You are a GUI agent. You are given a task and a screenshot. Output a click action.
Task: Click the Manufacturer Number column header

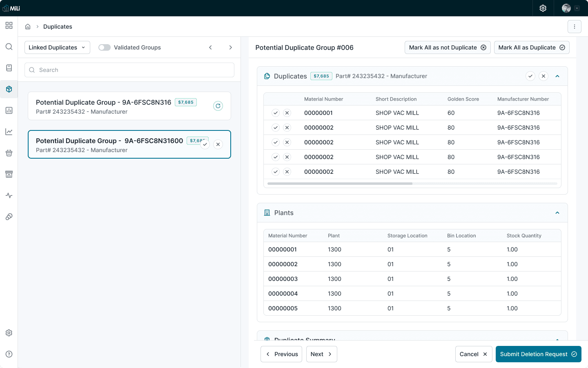[523, 99]
